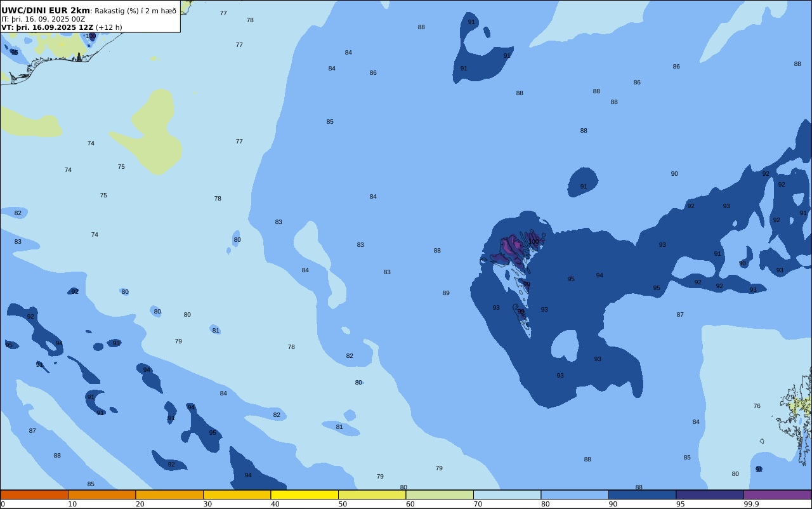
Task: Click the pale yellow 50–60 legend swatch
Action: (372, 494)
